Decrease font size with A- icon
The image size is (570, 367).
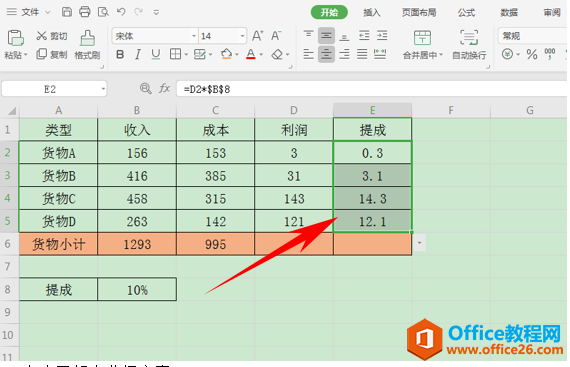point(276,36)
